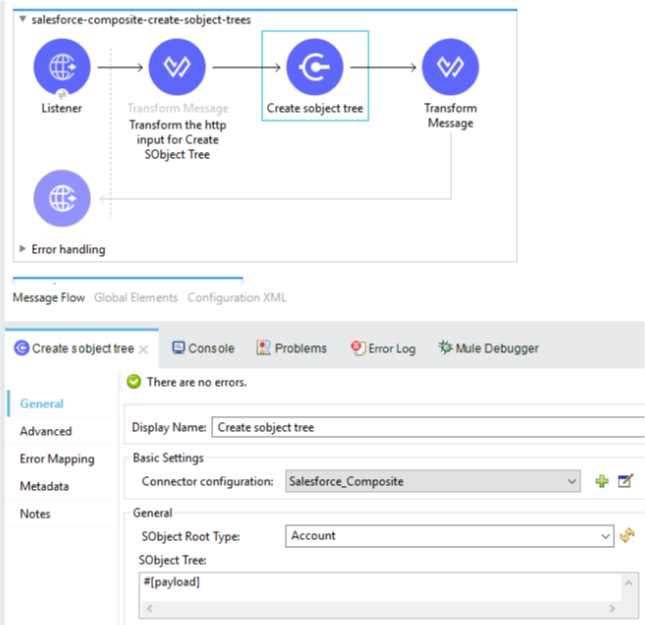Click the last Transform Message node icon

(x=450, y=67)
